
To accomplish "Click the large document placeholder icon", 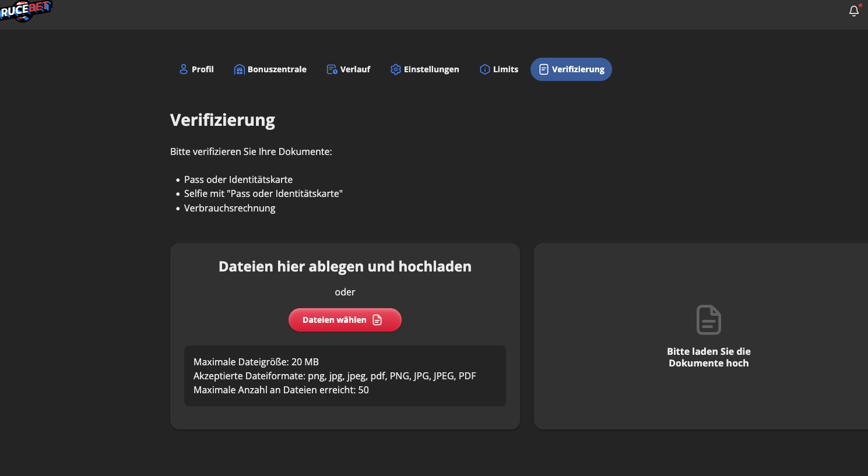I will coord(708,320).
